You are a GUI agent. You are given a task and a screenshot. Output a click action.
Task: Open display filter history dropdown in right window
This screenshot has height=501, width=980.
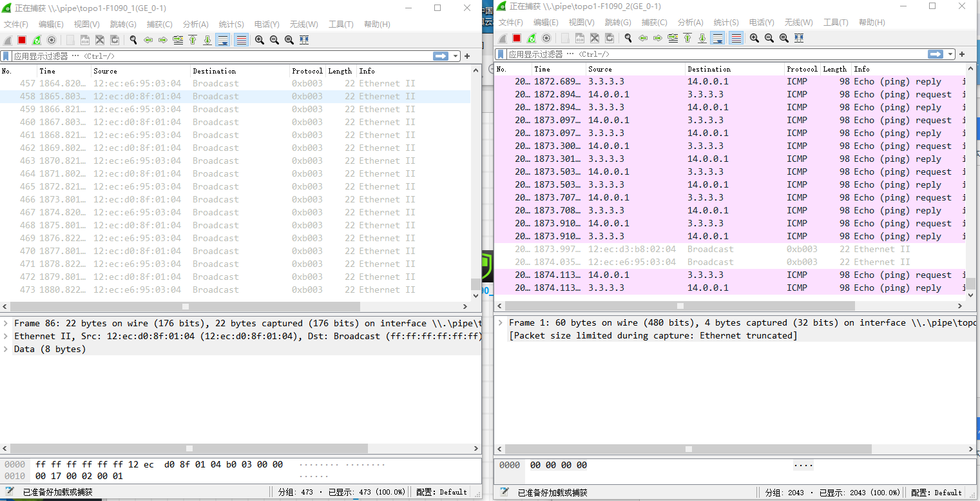(952, 54)
